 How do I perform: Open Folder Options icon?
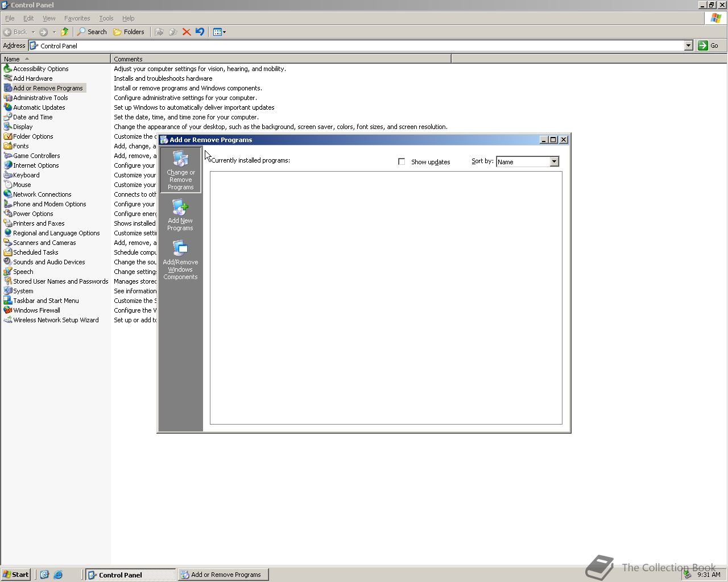click(x=8, y=136)
